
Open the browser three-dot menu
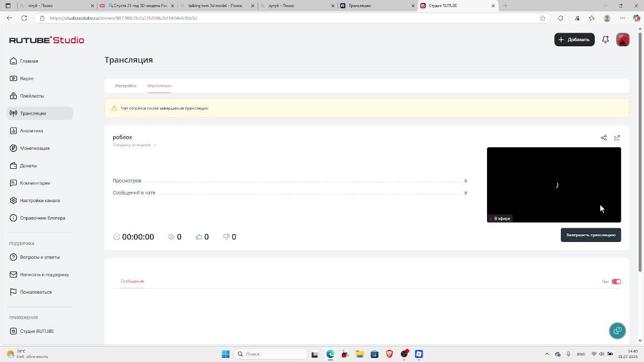click(622, 18)
